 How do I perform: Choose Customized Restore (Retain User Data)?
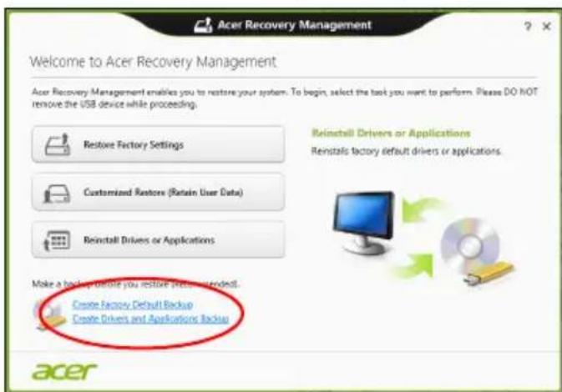[158, 192]
